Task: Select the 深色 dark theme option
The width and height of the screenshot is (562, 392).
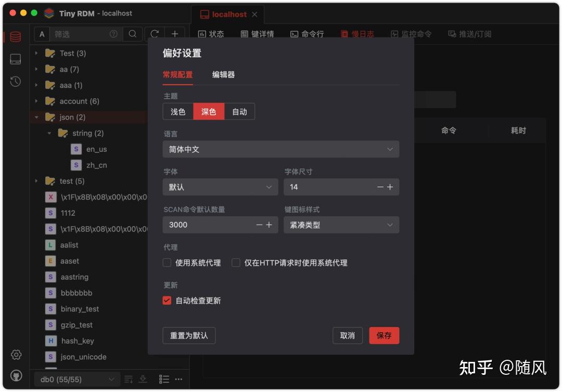Action: click(209, 111)
